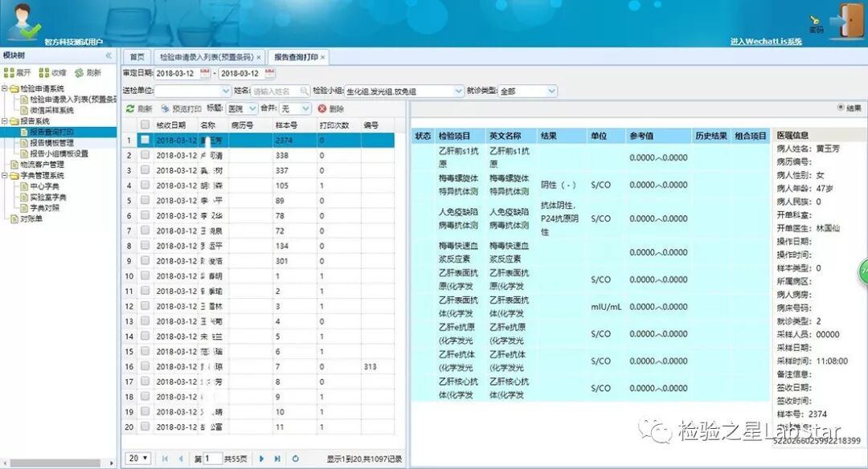Click the page number input field
This screenshot has height=469, width=868.
(212, 459)
